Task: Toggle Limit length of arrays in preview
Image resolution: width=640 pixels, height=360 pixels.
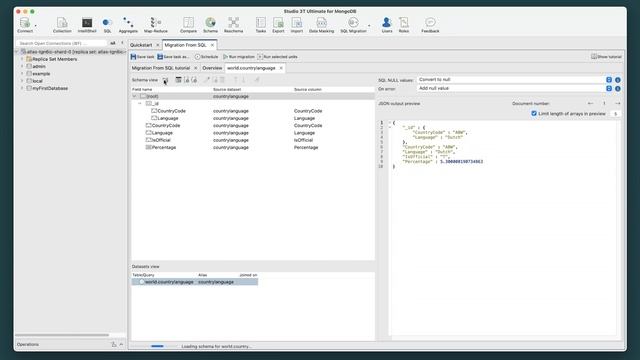Action: point(534,113)
